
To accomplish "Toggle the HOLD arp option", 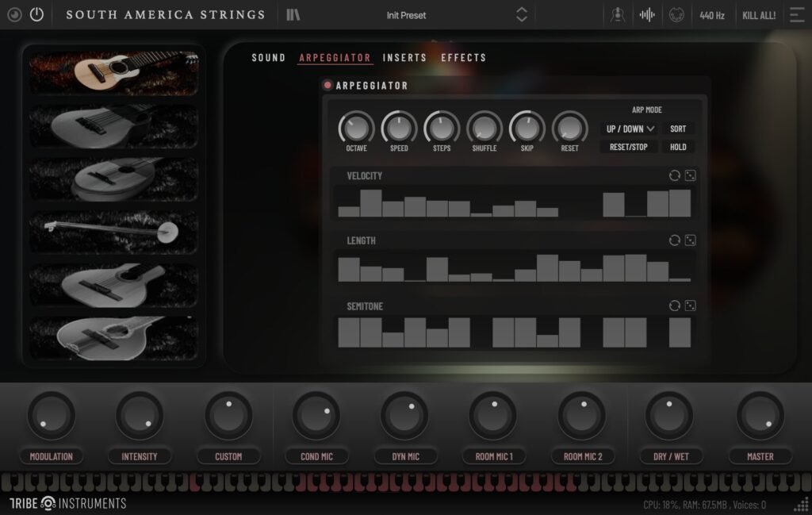I will coord(678,147).
